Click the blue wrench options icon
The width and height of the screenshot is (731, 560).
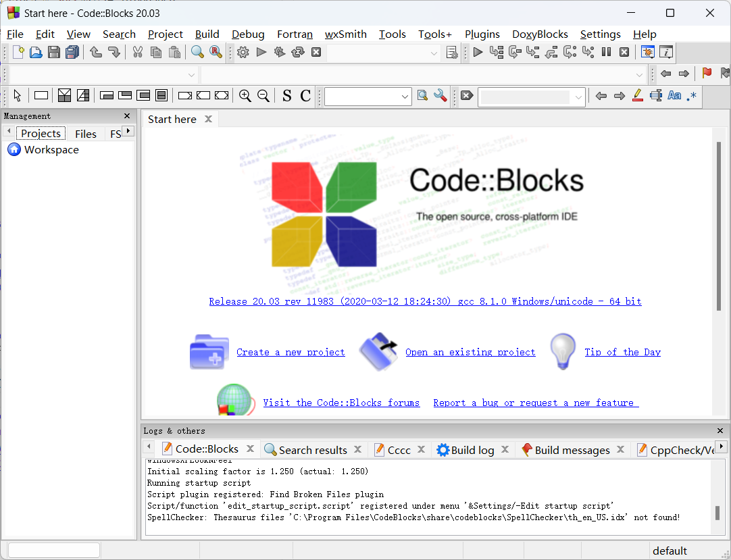click(x=440, y=96)
